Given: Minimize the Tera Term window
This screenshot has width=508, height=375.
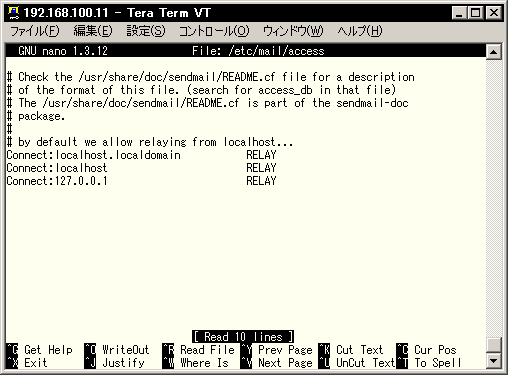Looking at the screenshot, I should [460, 13].
